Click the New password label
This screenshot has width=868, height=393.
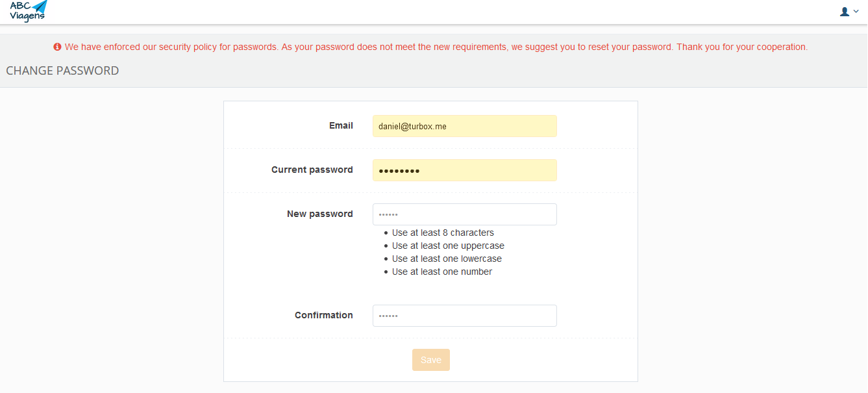(x=319, y=214)
